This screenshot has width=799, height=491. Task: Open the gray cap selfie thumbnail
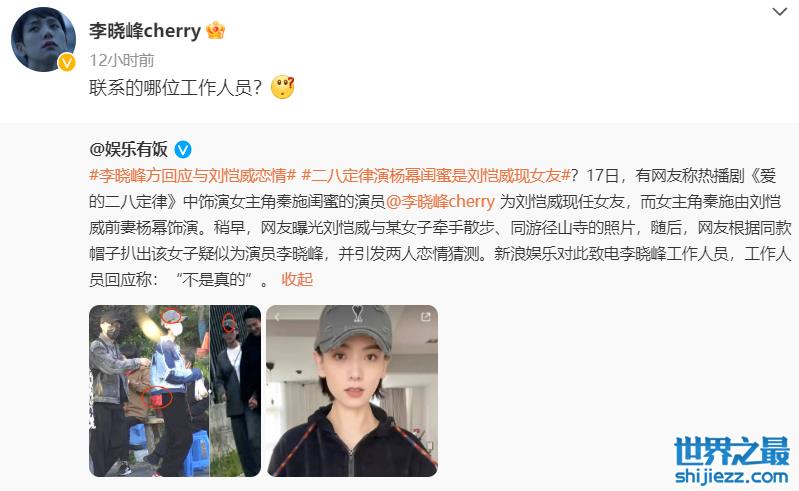click(352, 391)
